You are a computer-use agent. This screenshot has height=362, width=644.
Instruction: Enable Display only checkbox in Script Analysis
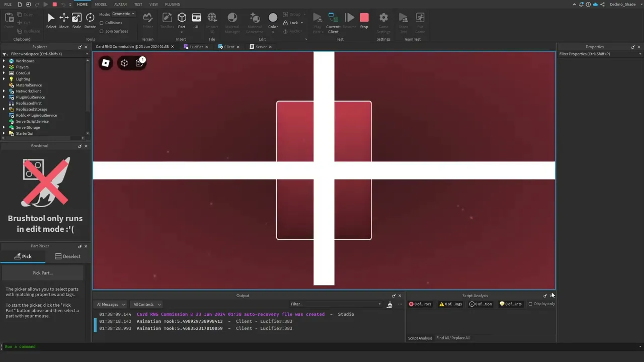click(x=530, y=304)
